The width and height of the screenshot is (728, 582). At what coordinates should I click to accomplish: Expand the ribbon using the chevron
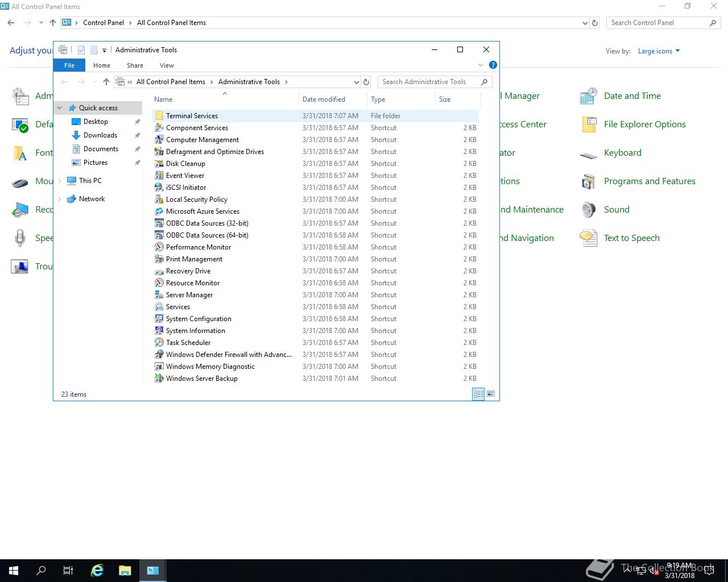[x=481, y=65]
